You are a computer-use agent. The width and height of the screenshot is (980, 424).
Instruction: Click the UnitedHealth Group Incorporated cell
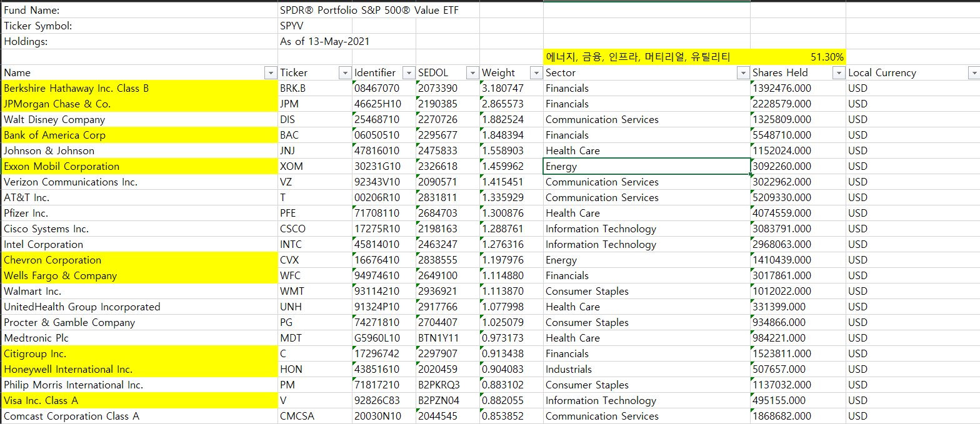coord(140,307)
